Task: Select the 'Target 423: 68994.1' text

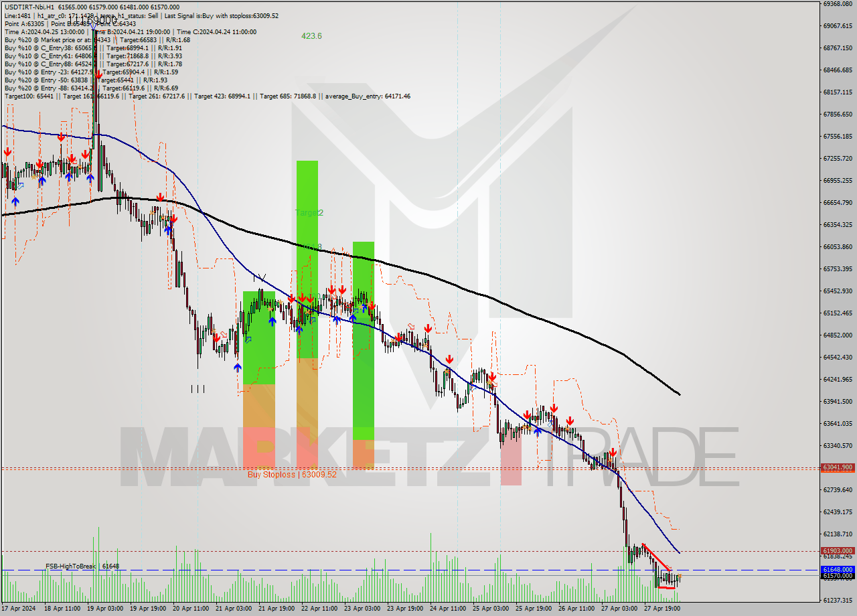Action: (x=223, y=96)
